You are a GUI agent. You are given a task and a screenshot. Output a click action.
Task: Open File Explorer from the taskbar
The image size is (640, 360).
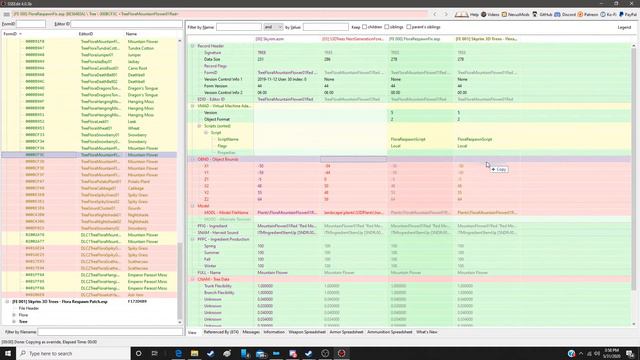tap(195, 353)
